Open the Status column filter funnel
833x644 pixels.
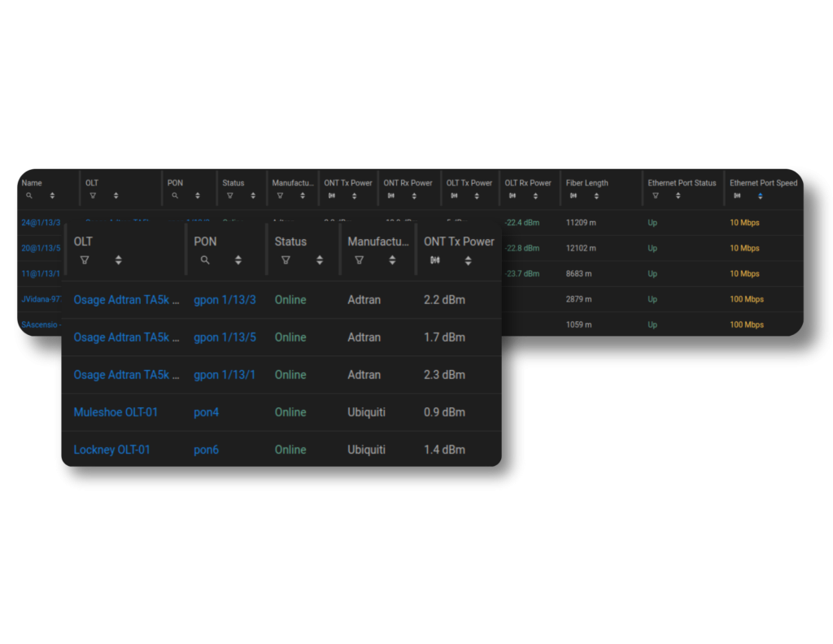tap(230, 195)
